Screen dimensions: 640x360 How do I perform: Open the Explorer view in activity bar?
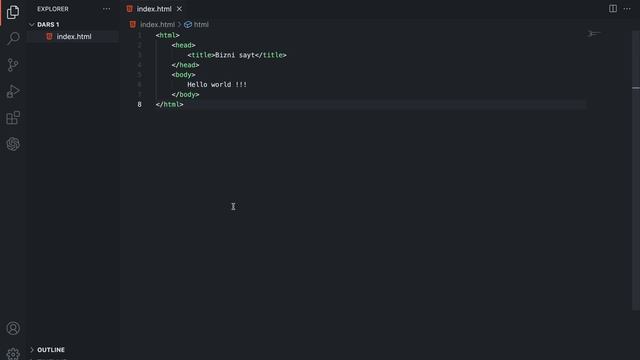click(x=13, y=12)
